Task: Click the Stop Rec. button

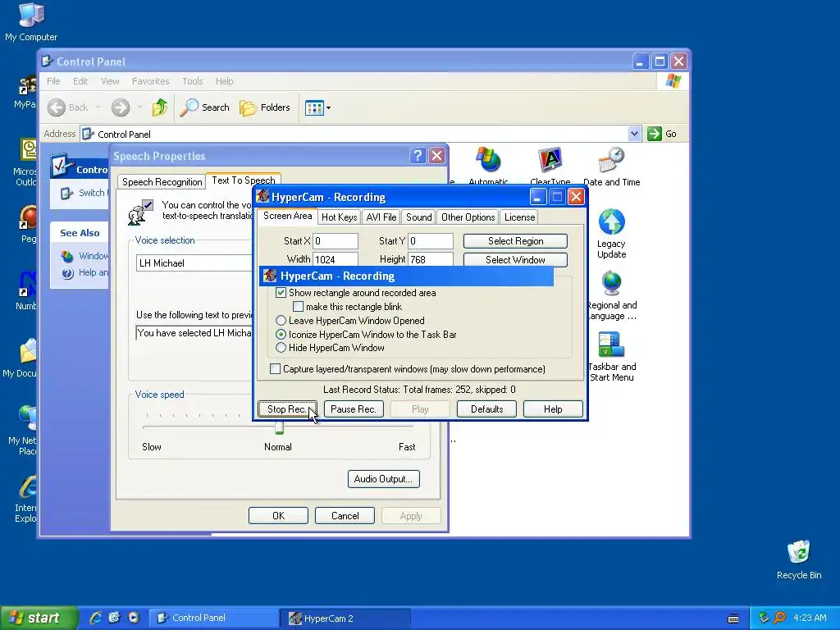Action: tap(287, 409)
